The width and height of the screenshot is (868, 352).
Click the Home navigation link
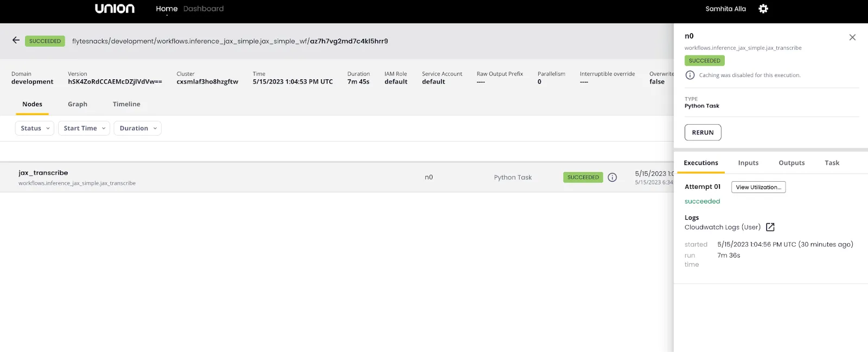(x=167, y=9)
